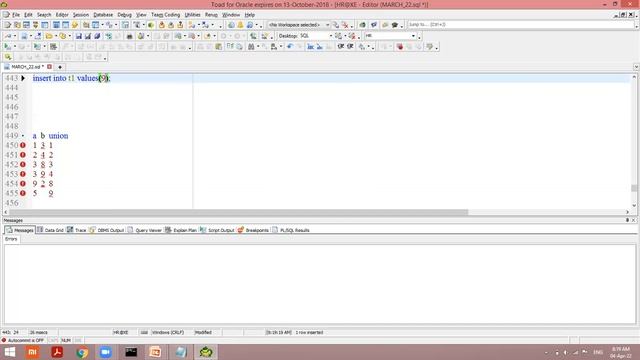
Task: Open the command prompt from the taskbar
Action: 131,352
